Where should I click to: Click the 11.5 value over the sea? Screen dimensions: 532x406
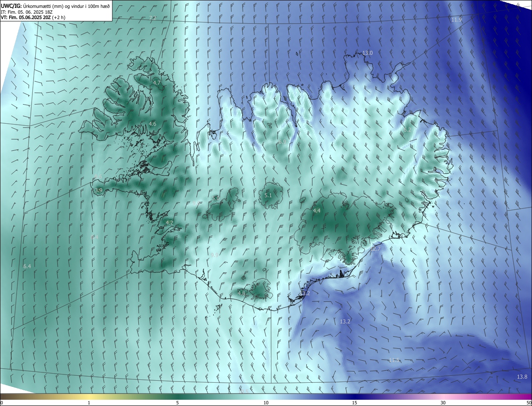point(394,360)
